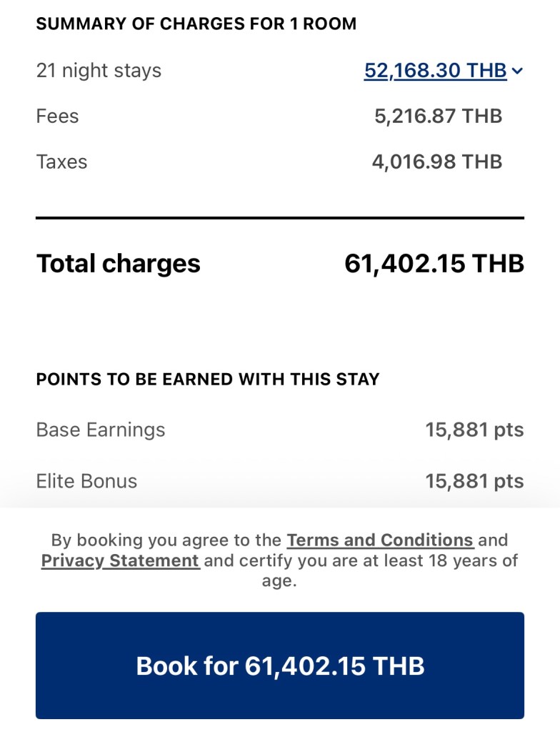Viewport: 560px width, 732px height.
Task: Click the Points to Be Earned heading
Action: [207, 379]
